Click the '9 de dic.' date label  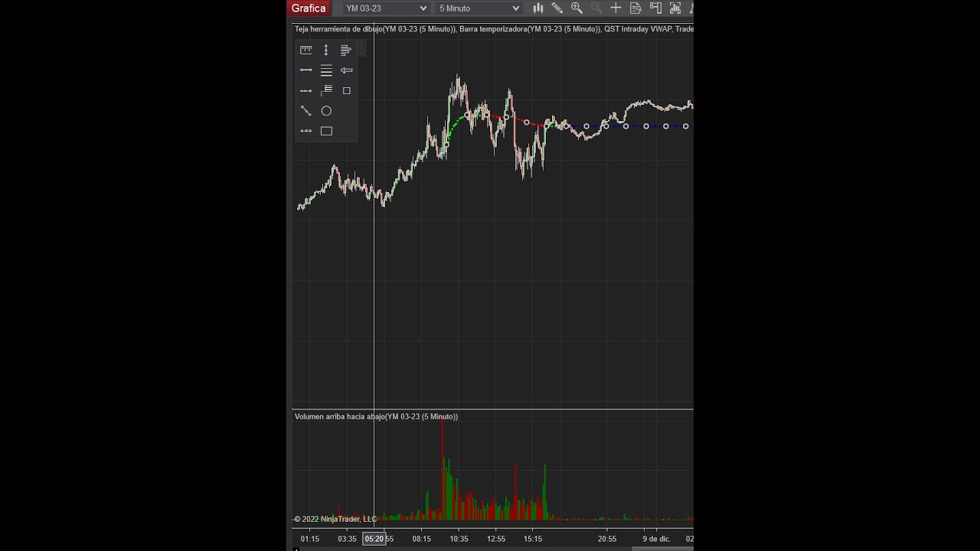(656, 539)
